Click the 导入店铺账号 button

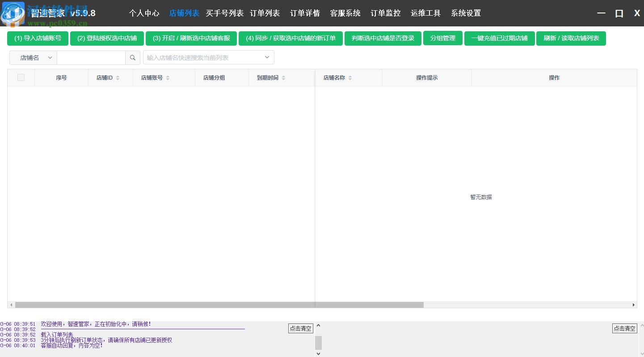(38, 38)
